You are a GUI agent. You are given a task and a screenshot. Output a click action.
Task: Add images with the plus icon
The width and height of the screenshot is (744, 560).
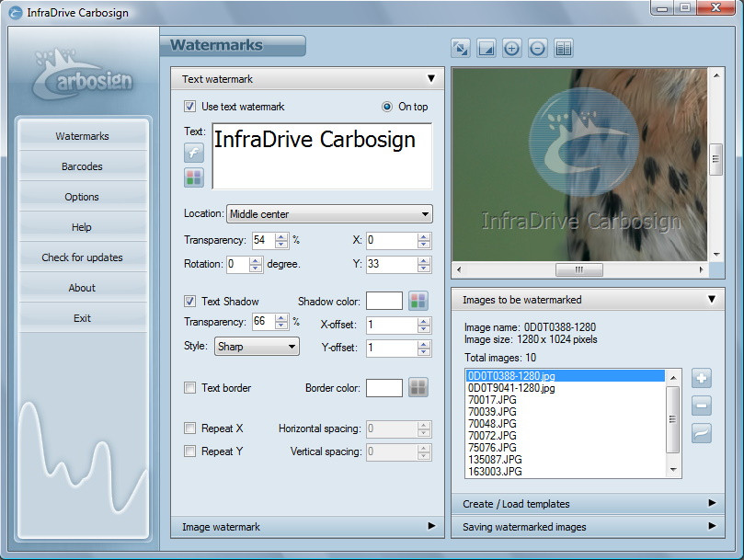[x=701, y=378]
